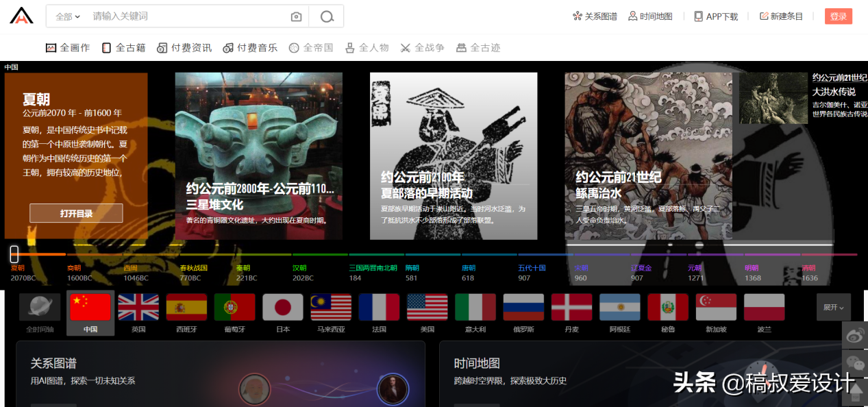Expand the flag list via 展开 button
Image resolution: width=868 pixels, height=407 pixels.
tap(833, 308)
